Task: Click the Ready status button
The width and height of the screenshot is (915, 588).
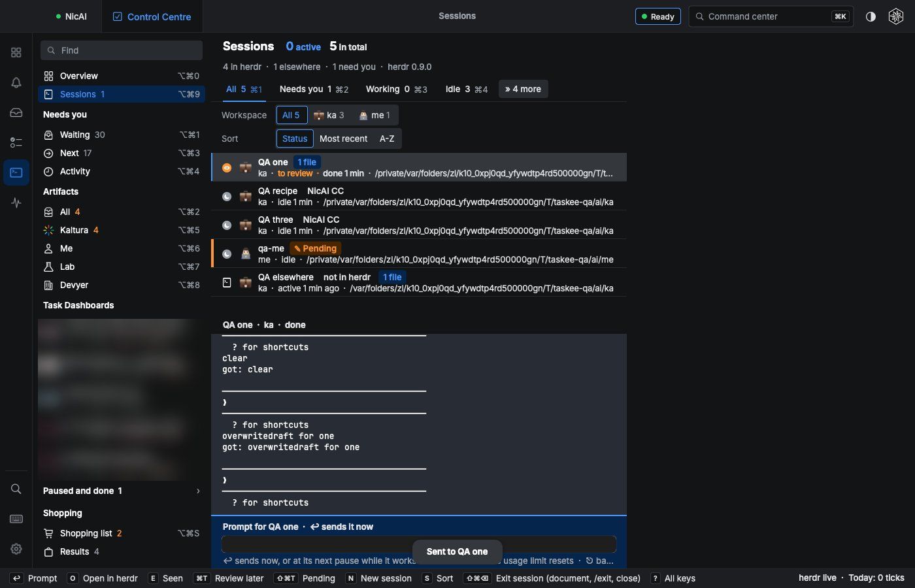Action: [658, 16]
